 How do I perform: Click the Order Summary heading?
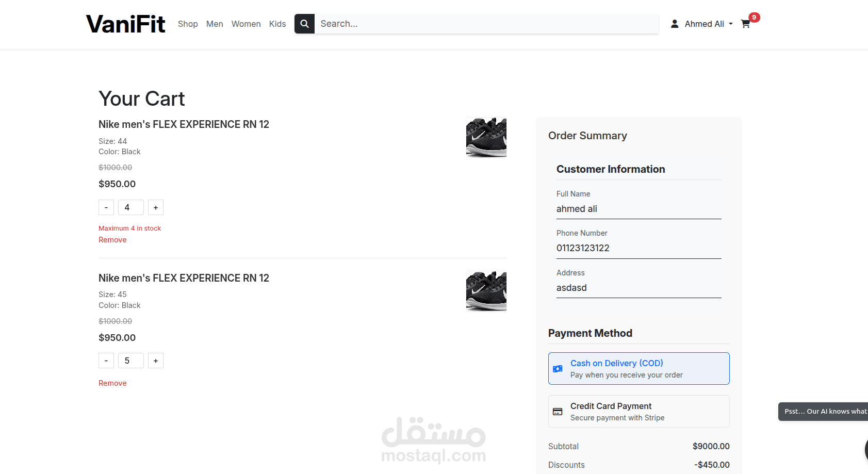(x=587, y=136)
